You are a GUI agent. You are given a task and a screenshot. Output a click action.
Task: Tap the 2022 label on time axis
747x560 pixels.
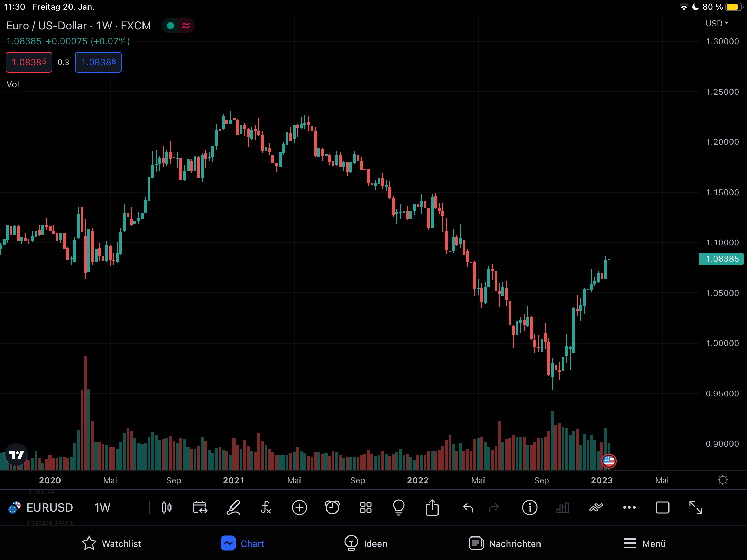(x=418, y=480)
